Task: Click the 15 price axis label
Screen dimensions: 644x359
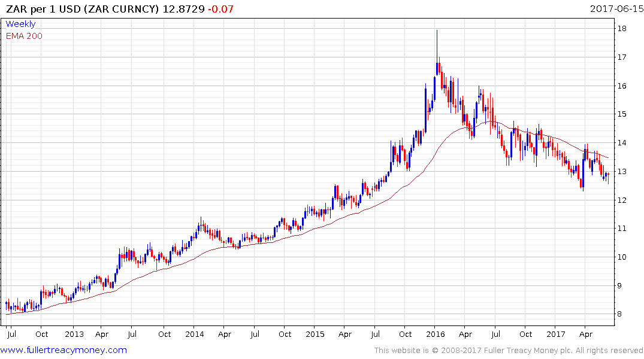Action: point(621,114)
